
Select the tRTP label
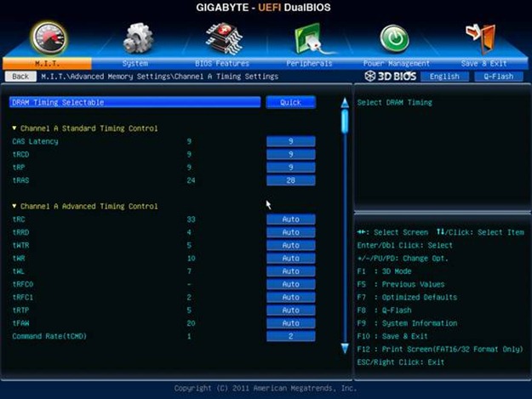[x=20, y=311]
